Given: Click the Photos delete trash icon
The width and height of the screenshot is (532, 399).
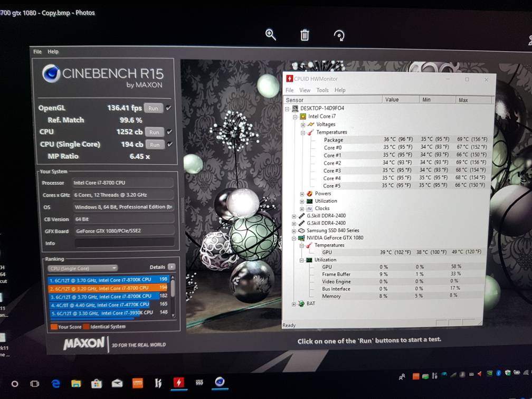Looking at the screenshot, I should [x=305, y=35].
